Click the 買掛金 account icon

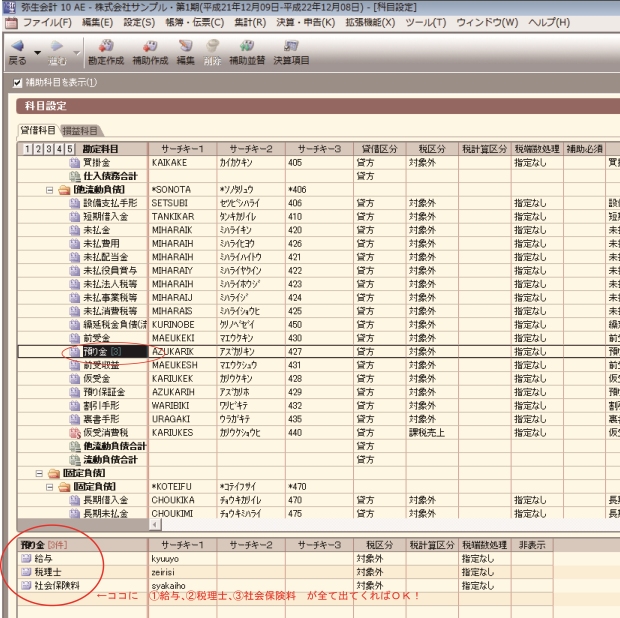[x=74, y=163]
